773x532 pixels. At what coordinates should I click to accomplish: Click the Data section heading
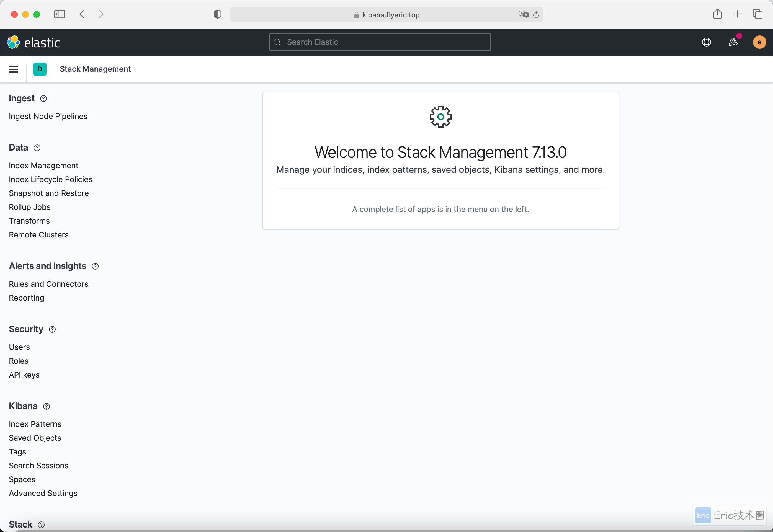[18, 148]
